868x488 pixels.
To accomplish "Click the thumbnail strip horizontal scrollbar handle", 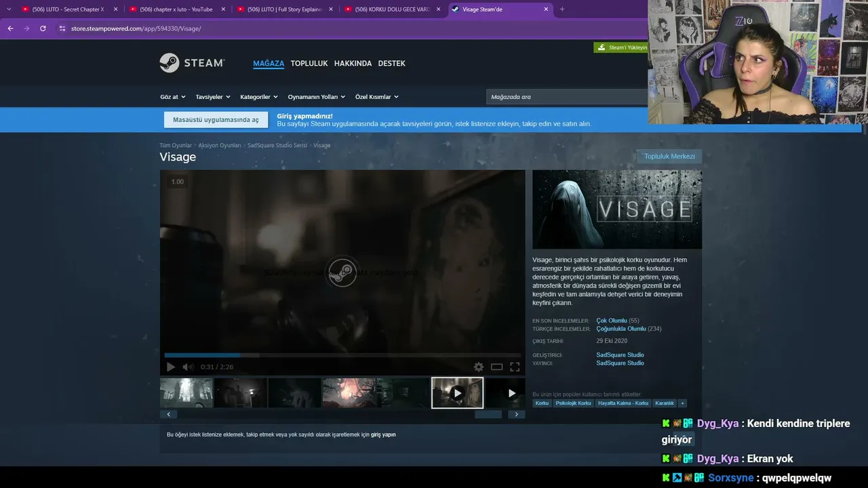I will 488,414.
